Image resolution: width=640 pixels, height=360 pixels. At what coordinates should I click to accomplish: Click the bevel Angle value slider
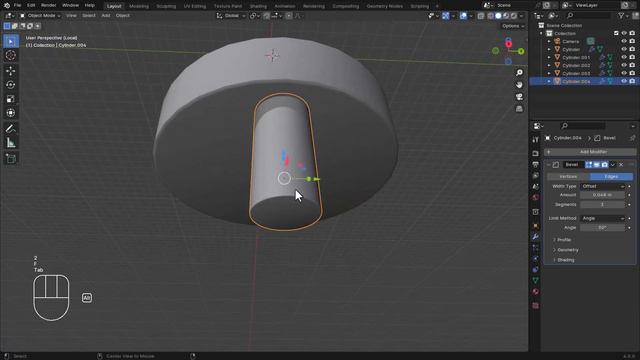pyautogui.click(x=602, y=227)
